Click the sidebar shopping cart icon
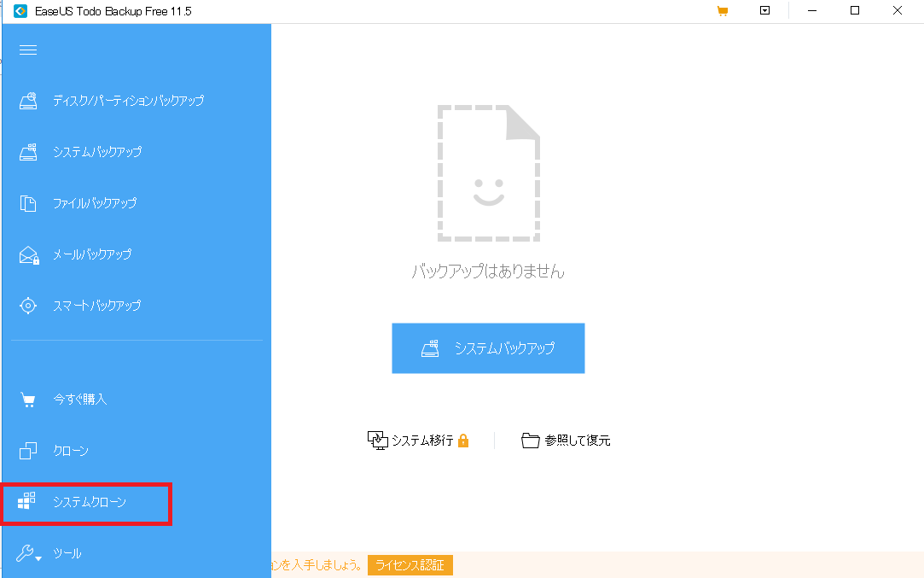Screen dimensions: 924x578 pyautogui.click(x=28, y=400)
